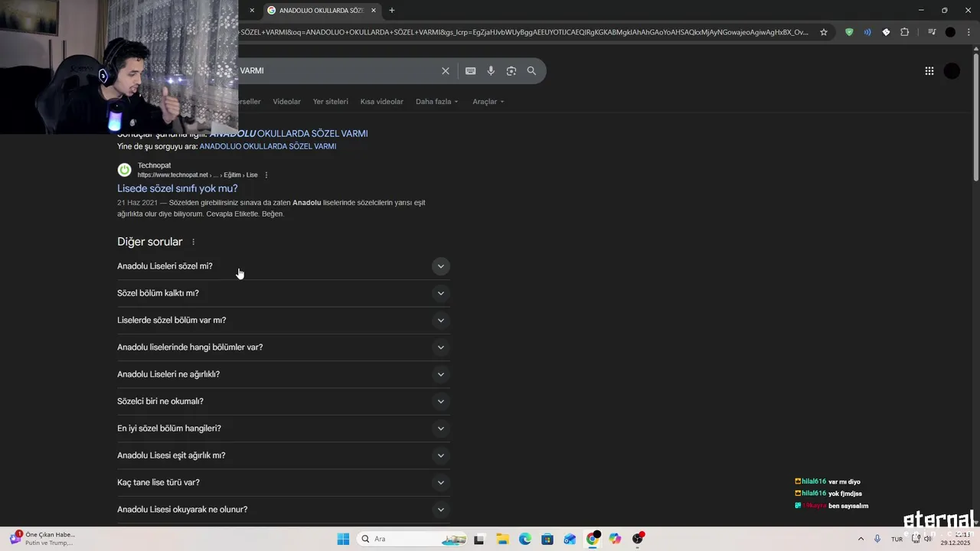Screen dimensions: 980x551
Task: Click the white diamond extension icon
Action: coord(886,32)
